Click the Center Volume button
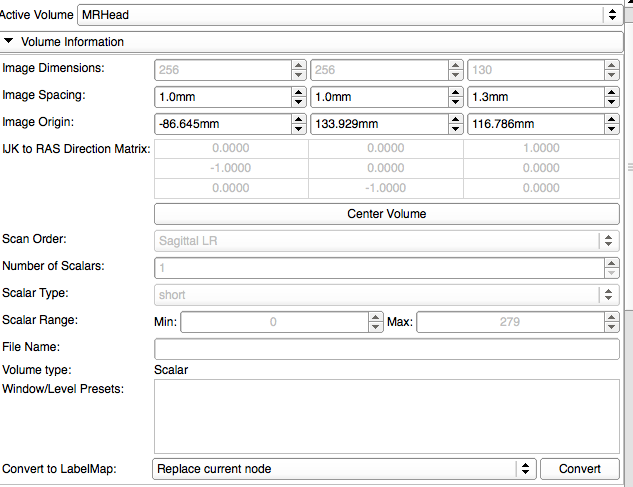 386,214
